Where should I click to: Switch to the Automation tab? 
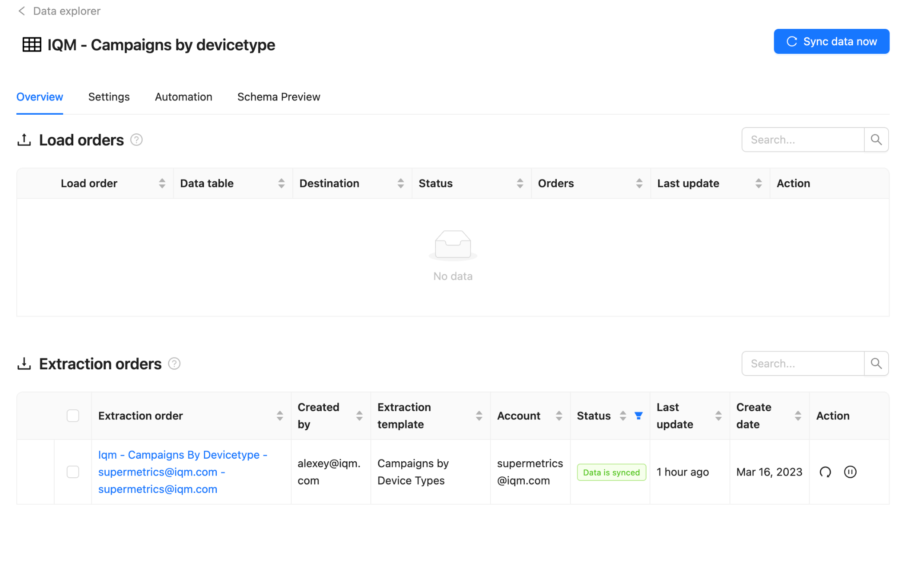click(184, 97)
